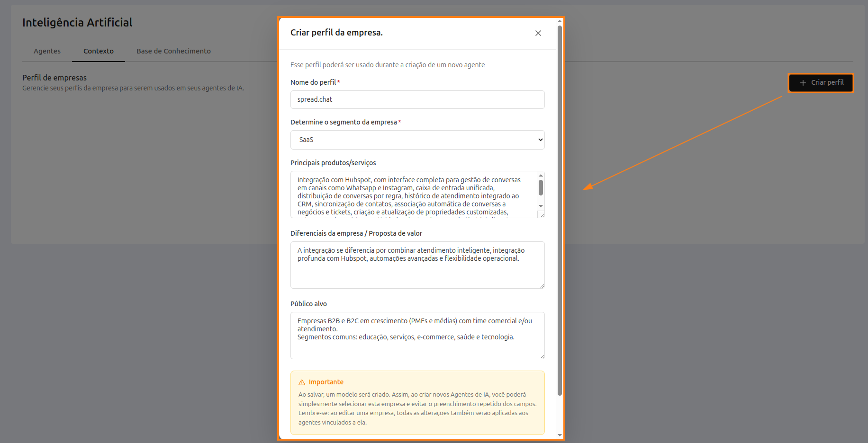This screenshot has width=868, height=443.
Task: Select the Contexto tab
Action: pos(99,51)
